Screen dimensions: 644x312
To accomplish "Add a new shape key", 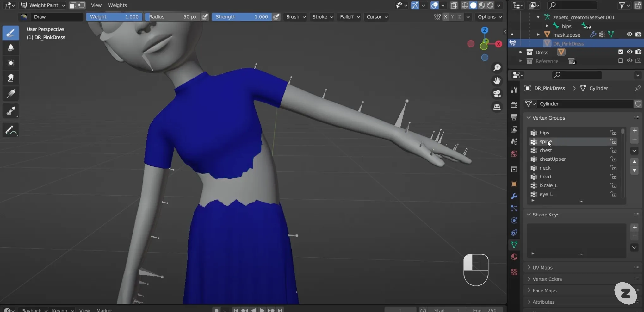I will (635, 227).
